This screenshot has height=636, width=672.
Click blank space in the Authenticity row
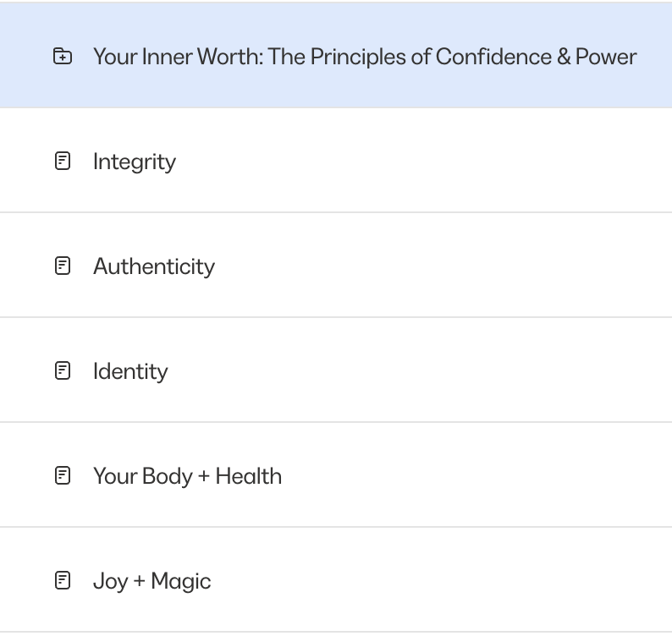pyautogui.click(x=442, y=266)
